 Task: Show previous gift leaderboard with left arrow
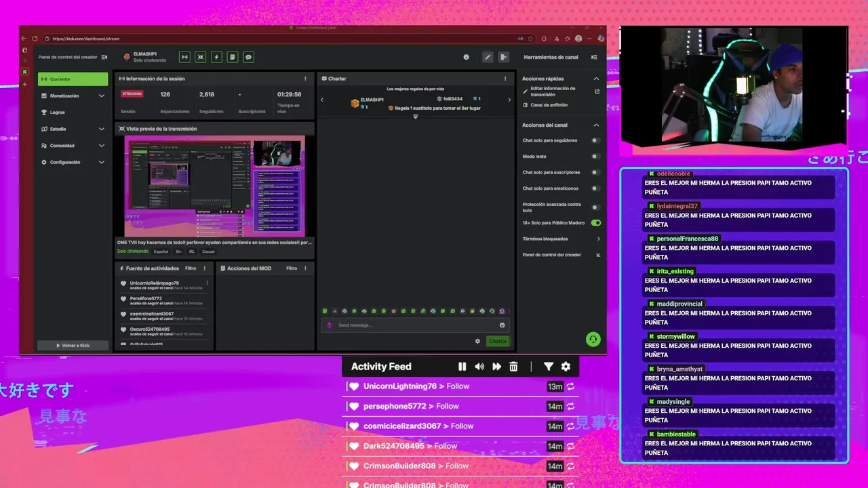(322, 100)
